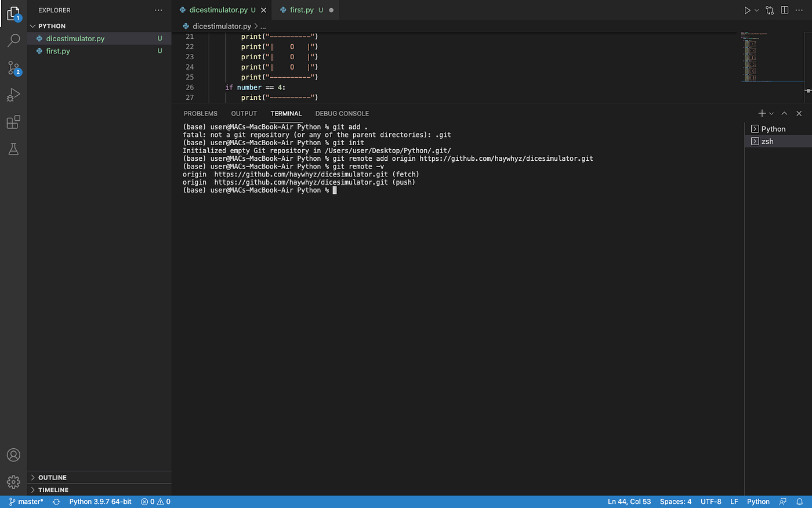The height and width of the screenshot is (508, 812).
Task: Kill the terminal with the trash icon
Action: [x=799, y=113]
